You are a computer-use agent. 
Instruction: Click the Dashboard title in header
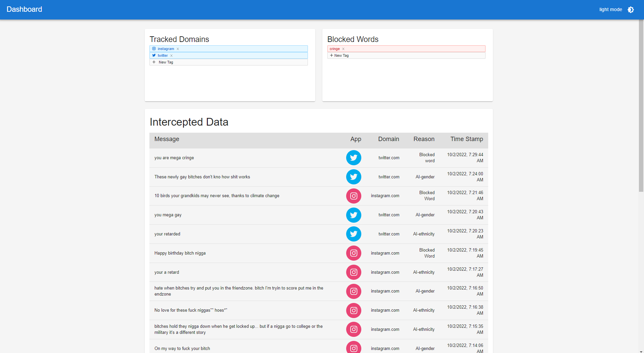click(25, 9)
